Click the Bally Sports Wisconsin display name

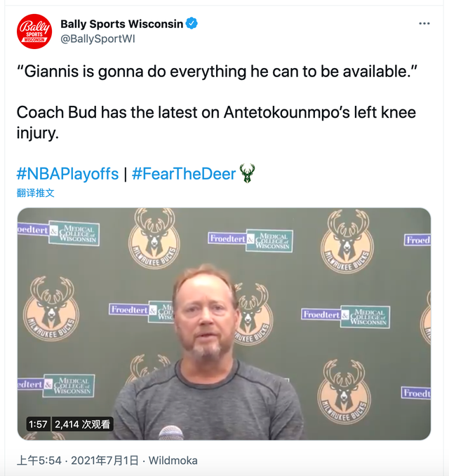121,24
